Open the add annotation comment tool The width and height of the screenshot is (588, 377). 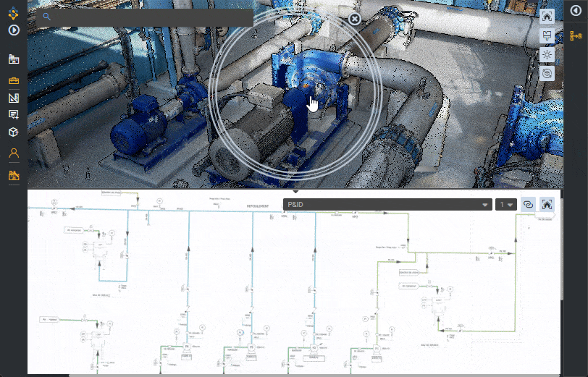click(x=13, y=115)
